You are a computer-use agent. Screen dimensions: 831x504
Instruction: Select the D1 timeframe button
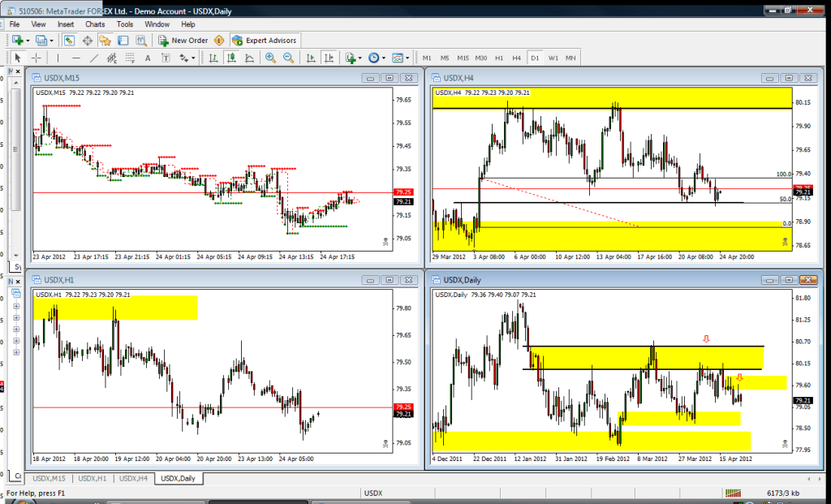click(x=535, y=58)
